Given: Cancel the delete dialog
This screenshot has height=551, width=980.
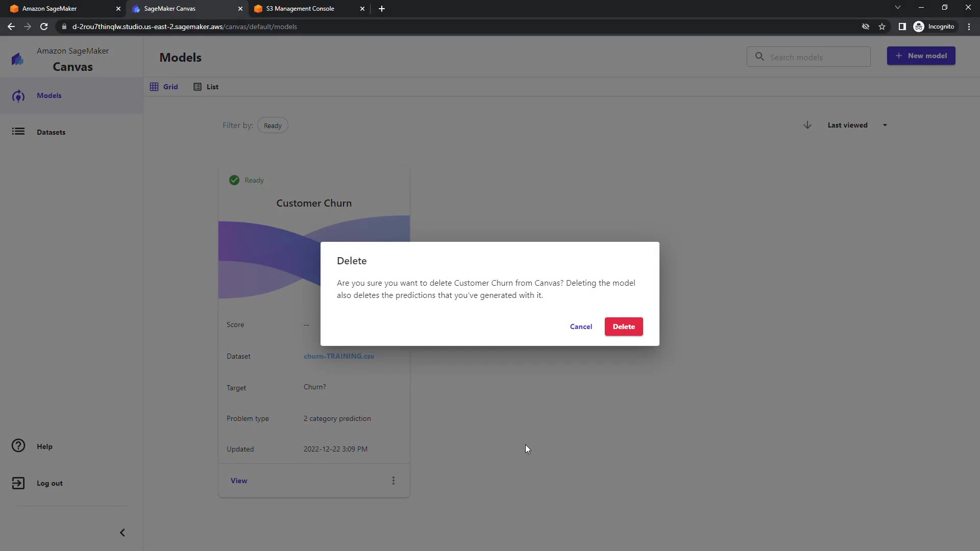Looking at the screenshot, I should pyautogui.click(x=581, y=327).
